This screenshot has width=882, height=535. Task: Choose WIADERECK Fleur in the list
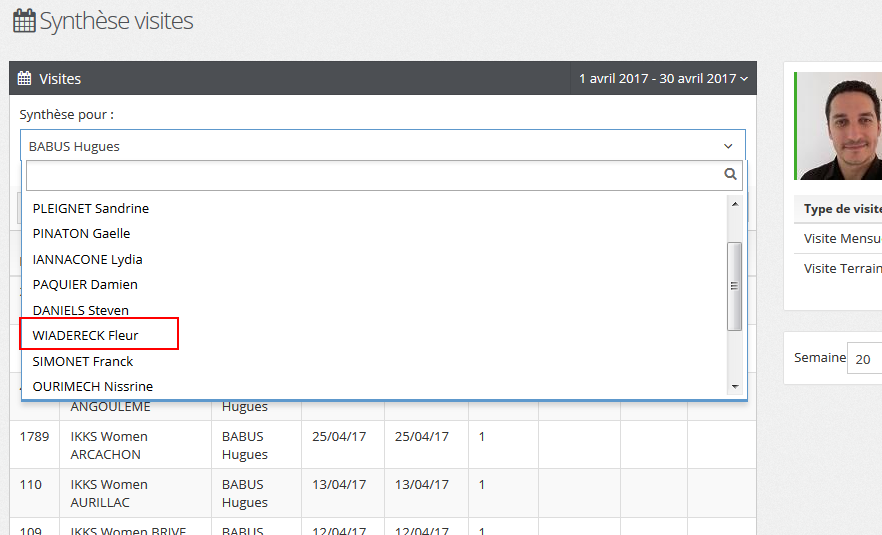click(86, 335)
